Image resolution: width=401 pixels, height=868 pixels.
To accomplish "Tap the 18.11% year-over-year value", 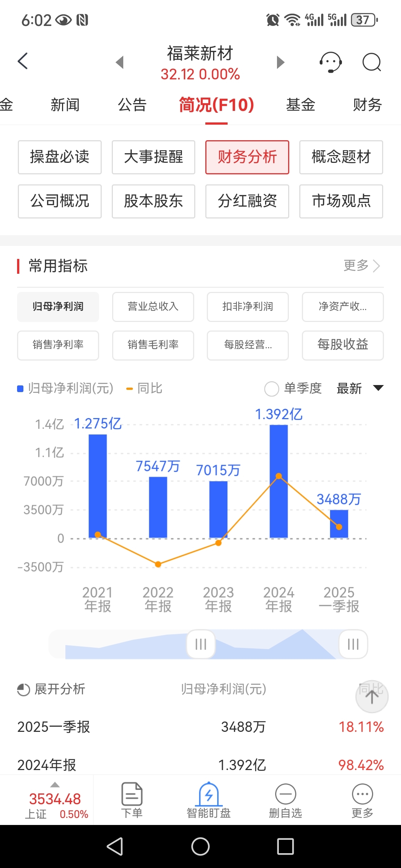I will click(361, 727).
